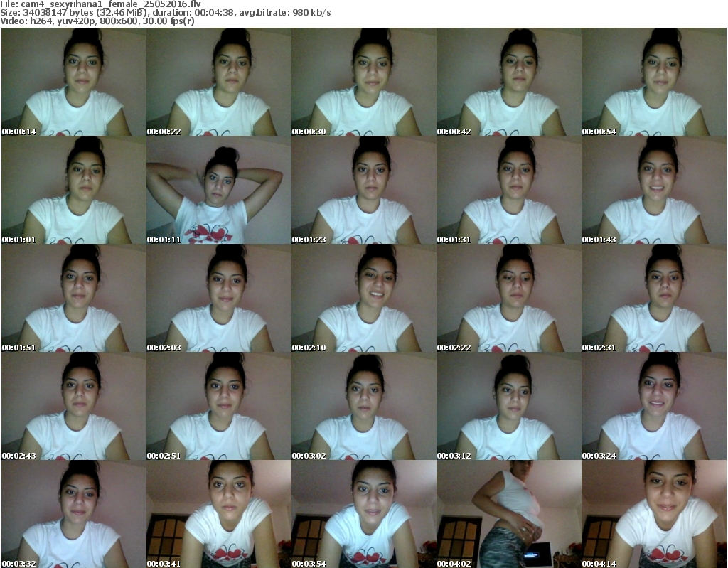
Task: Choose the 00:02:51 video frame
Action: pyautogui.click(x=219, y=406)
